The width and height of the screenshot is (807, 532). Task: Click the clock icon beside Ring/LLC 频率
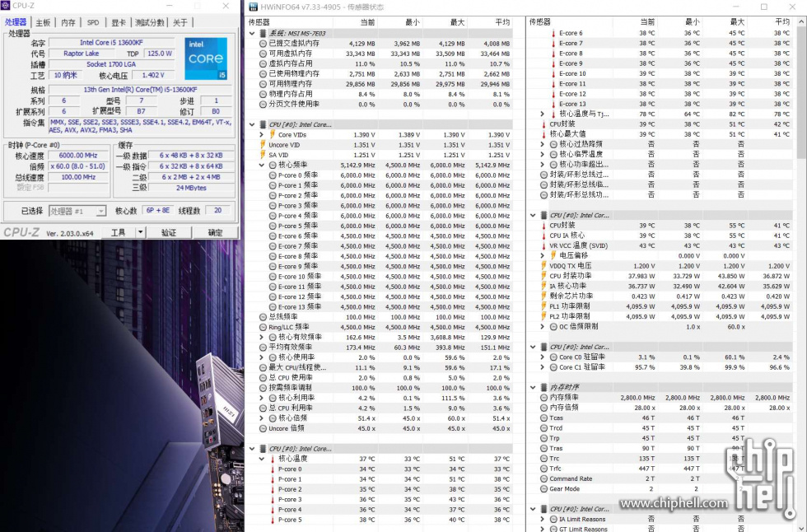pyautogui.click(x=263, y=327)
